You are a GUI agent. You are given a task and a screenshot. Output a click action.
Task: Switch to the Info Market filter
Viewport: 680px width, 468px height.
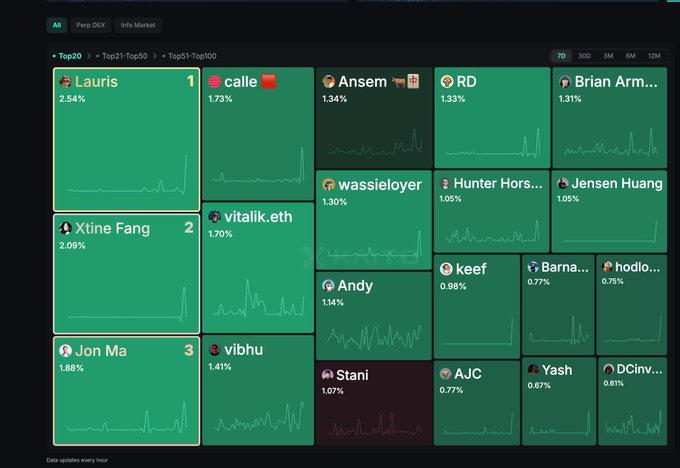click(x=138, y=25)
